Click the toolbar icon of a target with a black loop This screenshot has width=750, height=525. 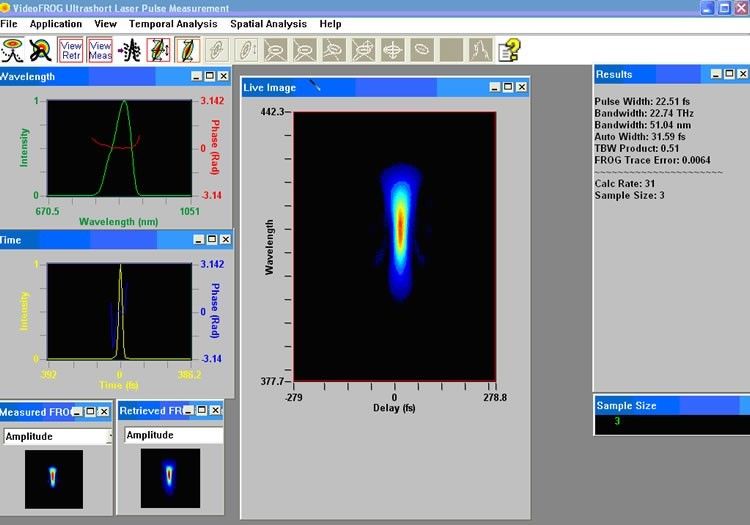coord(41,50)
